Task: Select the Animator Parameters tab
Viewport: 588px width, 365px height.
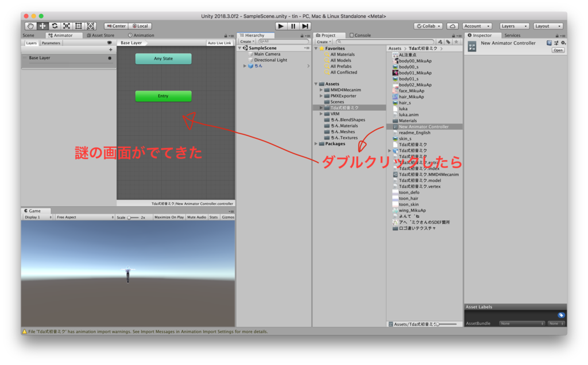Action: (x=51, y=43)
